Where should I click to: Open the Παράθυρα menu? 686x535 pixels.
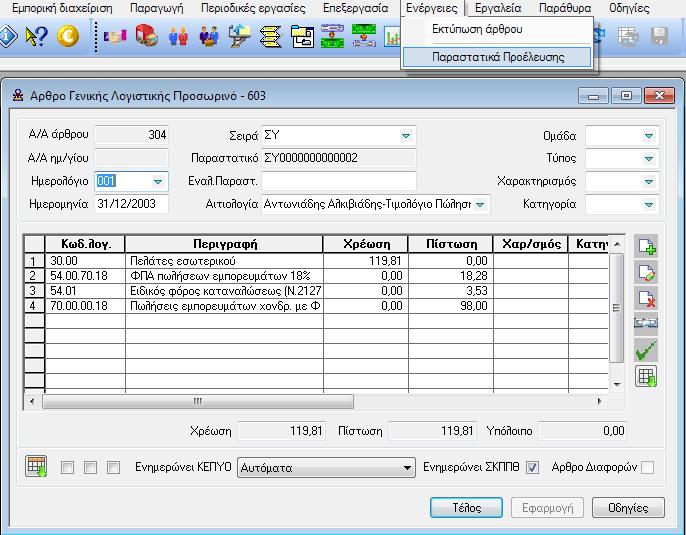(x=565, y=8)
